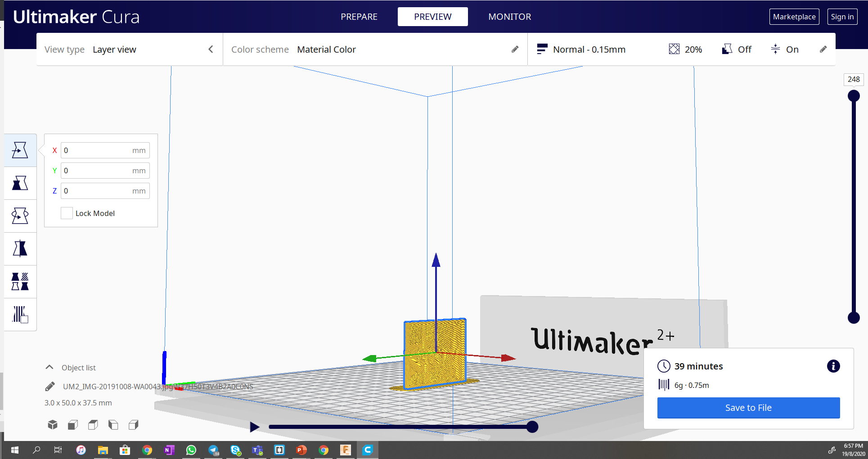Viewport: 868px width, 459px height.
Task: Switch to the 3D perspective camera view
Action: tap(53, 425)
